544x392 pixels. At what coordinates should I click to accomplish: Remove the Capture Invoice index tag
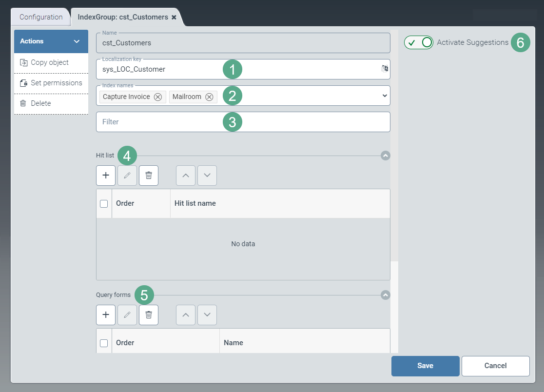pos(158,97)
